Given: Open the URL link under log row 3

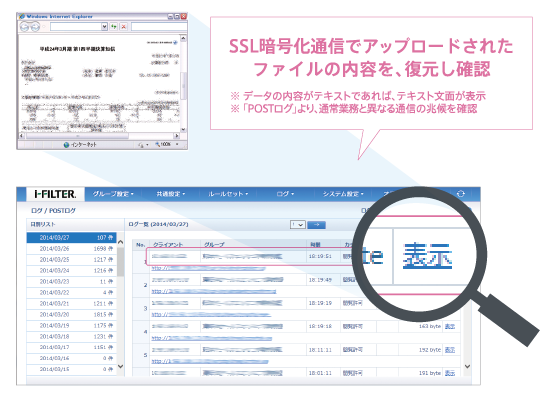Looking at the screenshot, I should [211, 315].
